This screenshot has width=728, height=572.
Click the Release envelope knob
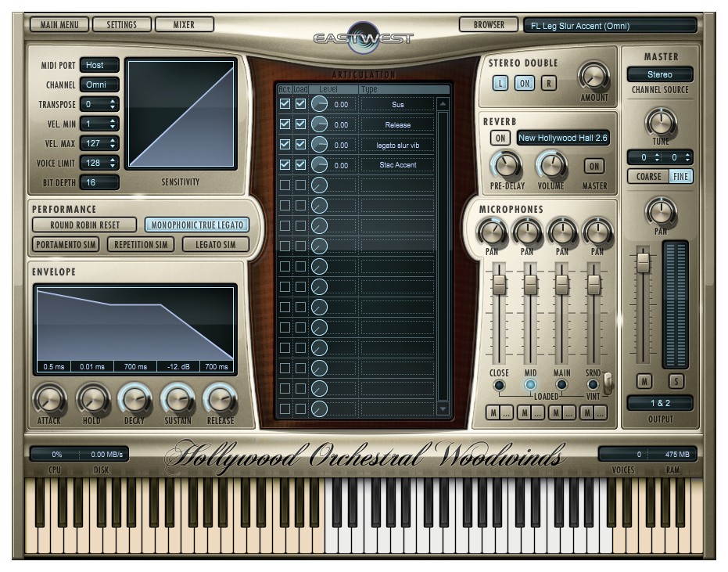point(220,400)
